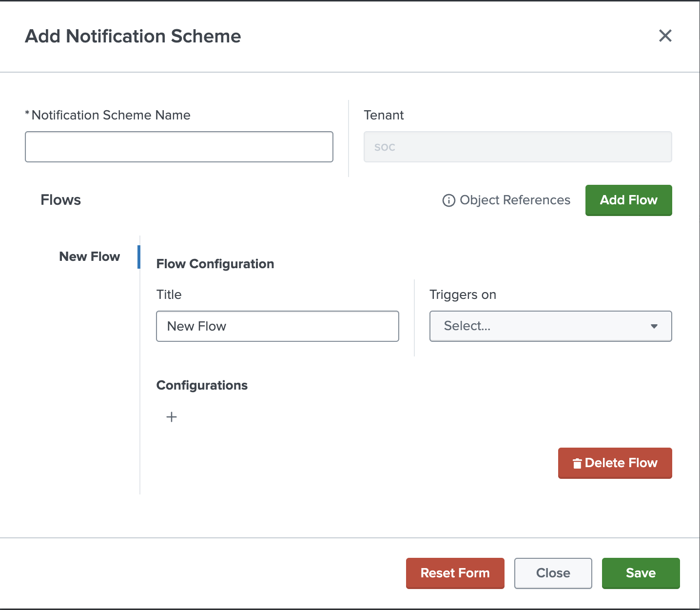700x610 pixels.
Task: Dismiss the dialog via the X icon
Action: click(665, 36)
